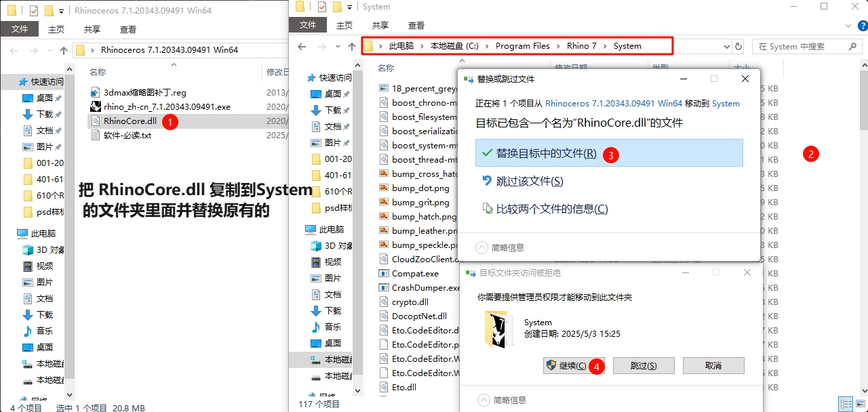Image resolution: width=868 pixels, height=412 pixels.
Task: Click Rhino 7 breadcrumb in address bar
Action: coord(582,46)
